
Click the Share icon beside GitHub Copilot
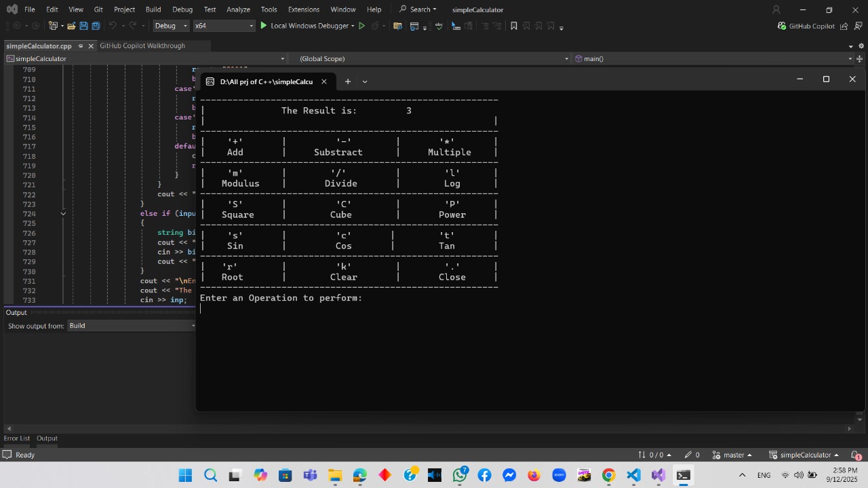pos(844,26)
